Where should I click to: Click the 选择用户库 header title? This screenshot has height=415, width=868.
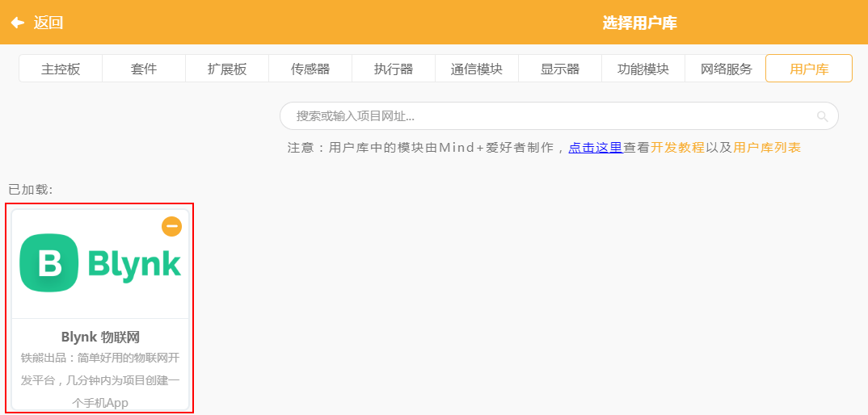(639, 23)
